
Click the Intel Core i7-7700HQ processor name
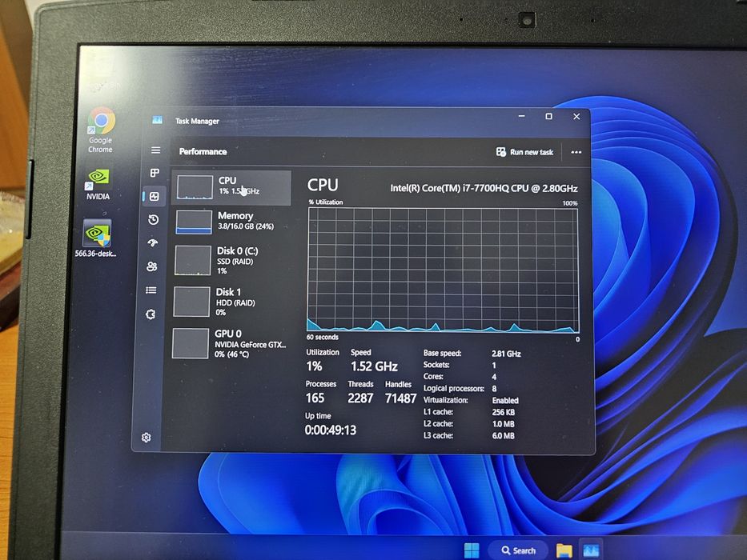coord(484,188)
